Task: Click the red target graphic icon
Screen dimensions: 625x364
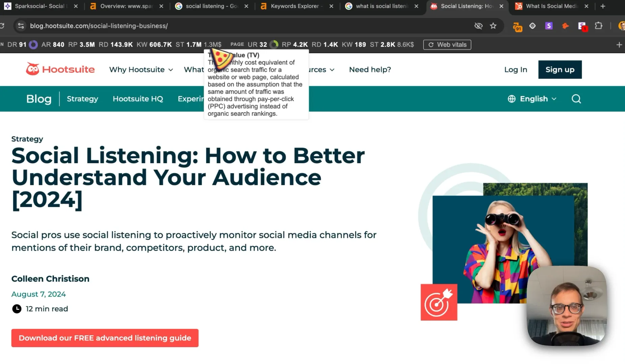Action: [x=439, y=302]
